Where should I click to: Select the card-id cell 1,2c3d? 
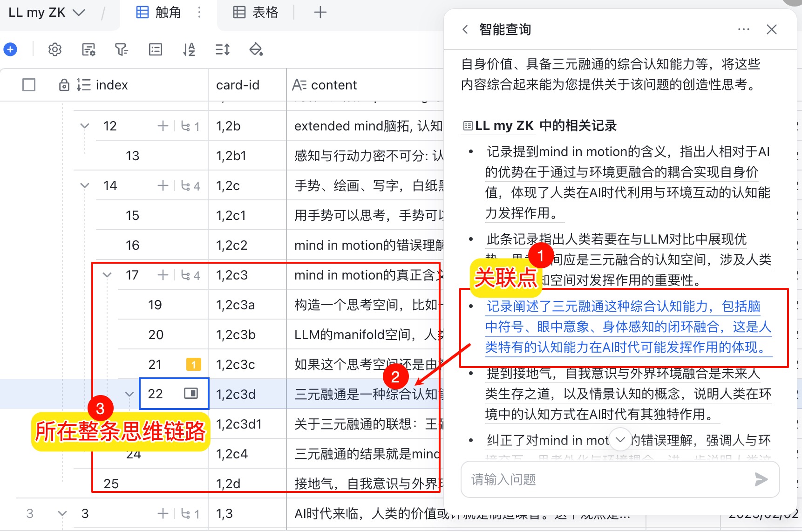pyautogui.click(x=247, y=394)
